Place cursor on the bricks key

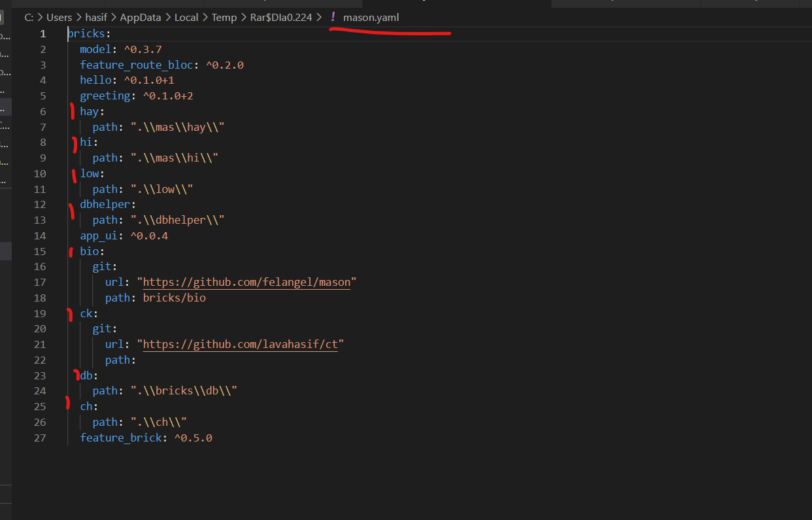[87, 33]
